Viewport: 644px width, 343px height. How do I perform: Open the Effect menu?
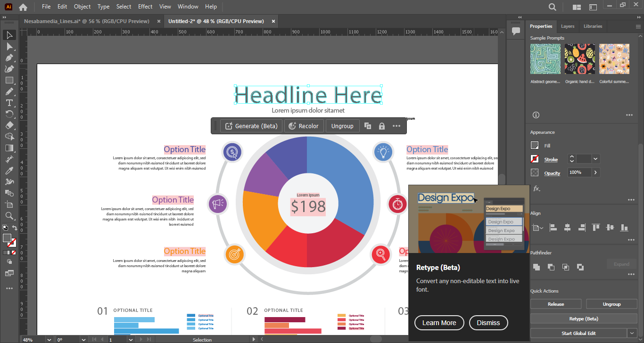pyautogui.click(x=145, y=7)
